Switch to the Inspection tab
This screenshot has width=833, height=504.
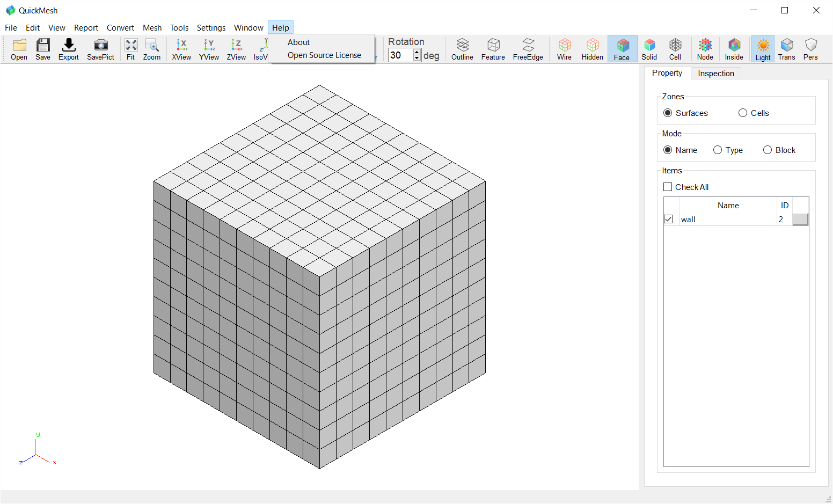(x=716, y=74)
